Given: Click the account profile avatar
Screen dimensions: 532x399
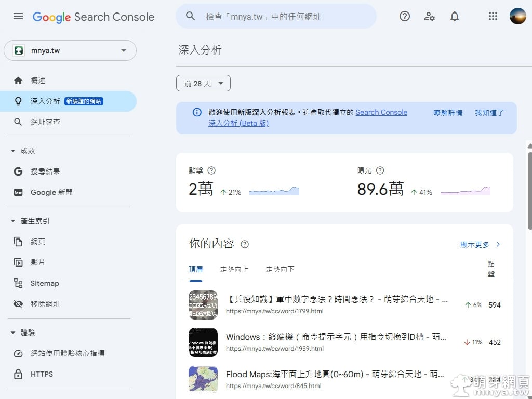Looking at the screenshot, I should tap(518, 16).
